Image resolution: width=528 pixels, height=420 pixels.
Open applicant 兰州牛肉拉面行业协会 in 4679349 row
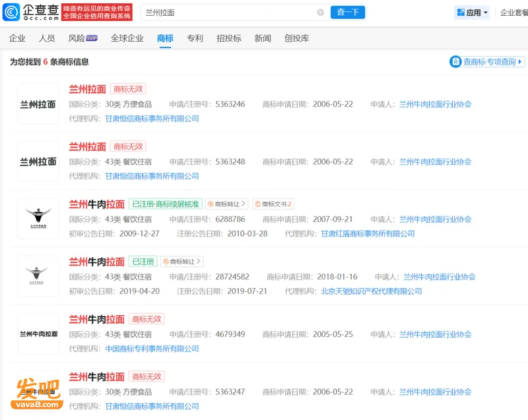436,334
